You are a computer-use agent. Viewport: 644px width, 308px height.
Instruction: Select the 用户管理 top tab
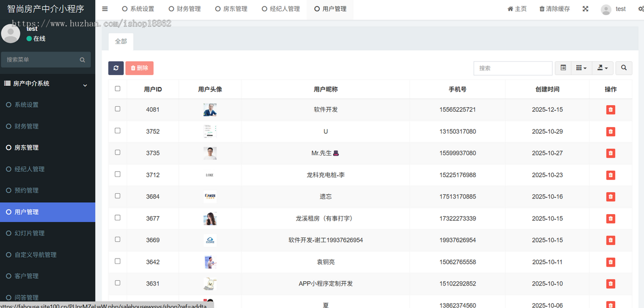(x=331, y=9)
